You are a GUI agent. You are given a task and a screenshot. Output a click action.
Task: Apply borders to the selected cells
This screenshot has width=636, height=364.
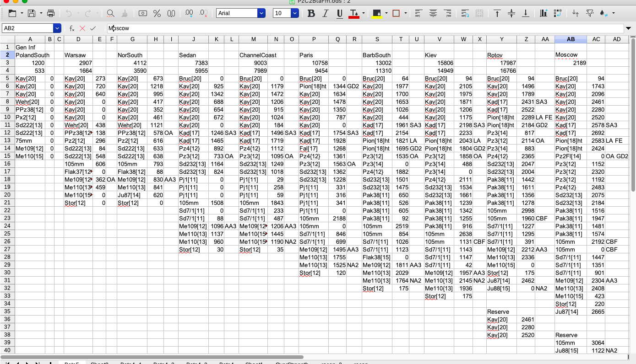click(397, 13)
